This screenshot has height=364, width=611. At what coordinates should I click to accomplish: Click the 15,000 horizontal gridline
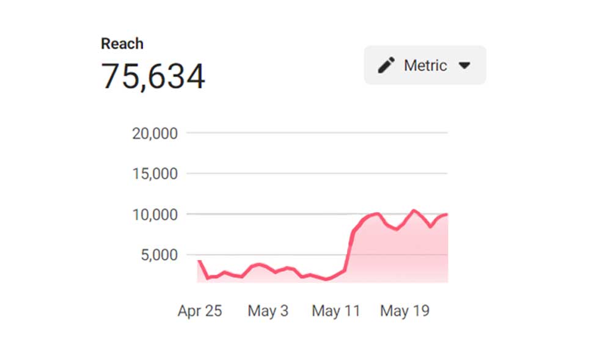click(x=318, y=173)
